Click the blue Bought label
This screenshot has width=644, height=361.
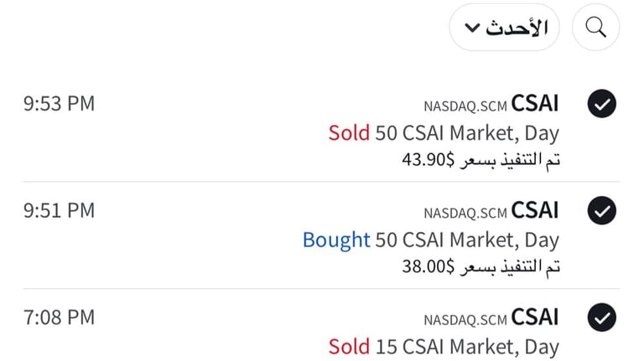(336, 240)
